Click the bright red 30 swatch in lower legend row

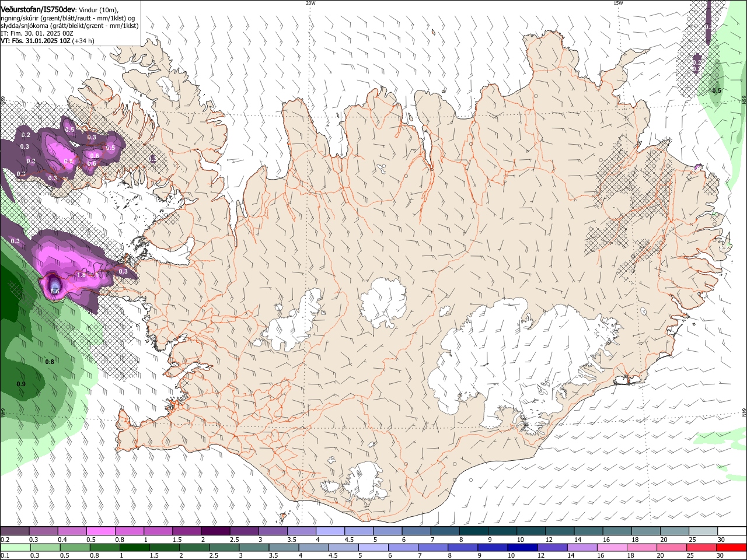(731, 548)
